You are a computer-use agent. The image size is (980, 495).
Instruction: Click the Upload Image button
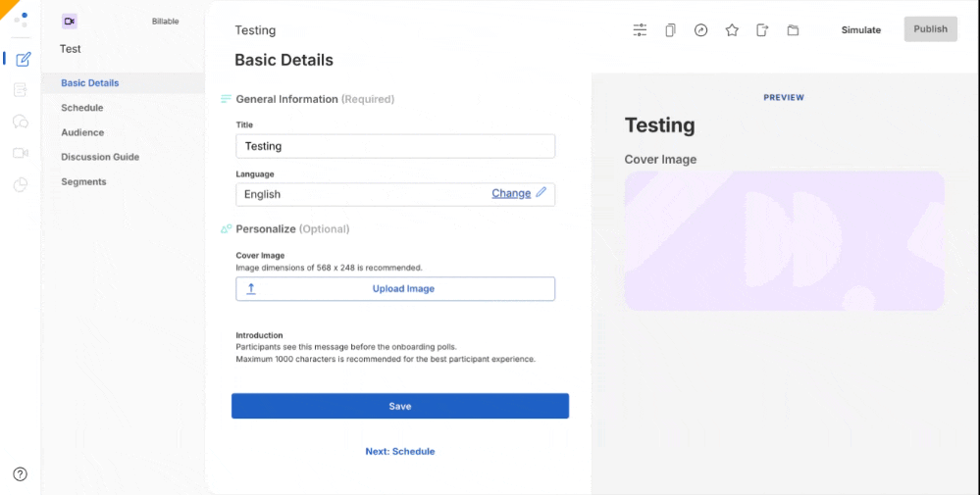[x=395, y=289]
